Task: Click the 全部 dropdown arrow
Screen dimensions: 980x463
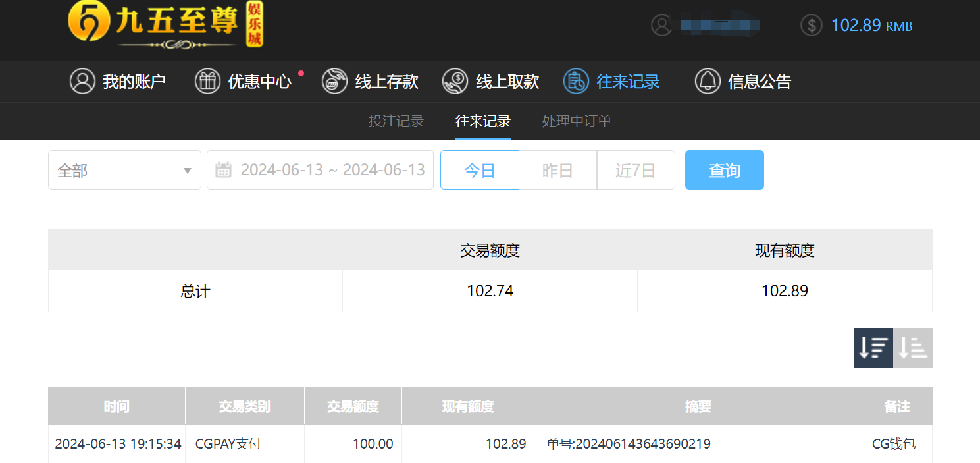Action: pyautogui.click(x=186, y=169)
